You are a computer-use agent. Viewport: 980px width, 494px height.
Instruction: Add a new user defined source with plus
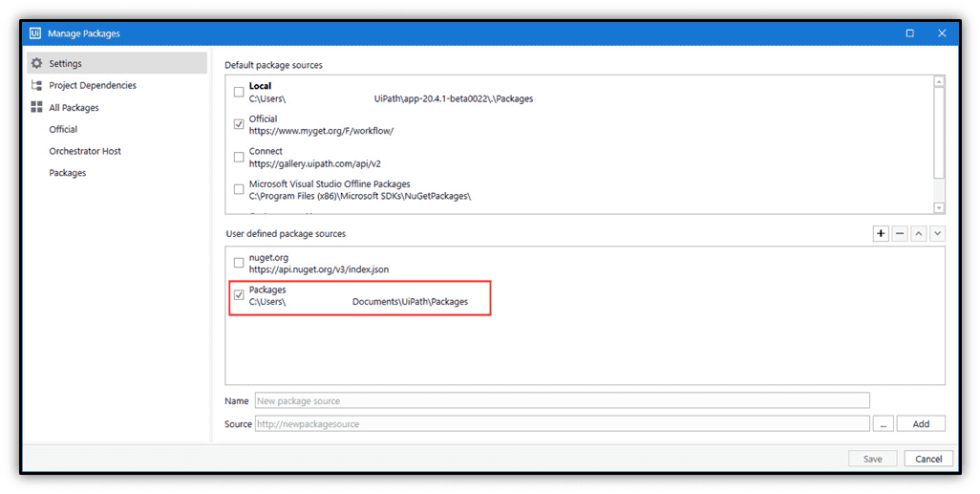881,233
